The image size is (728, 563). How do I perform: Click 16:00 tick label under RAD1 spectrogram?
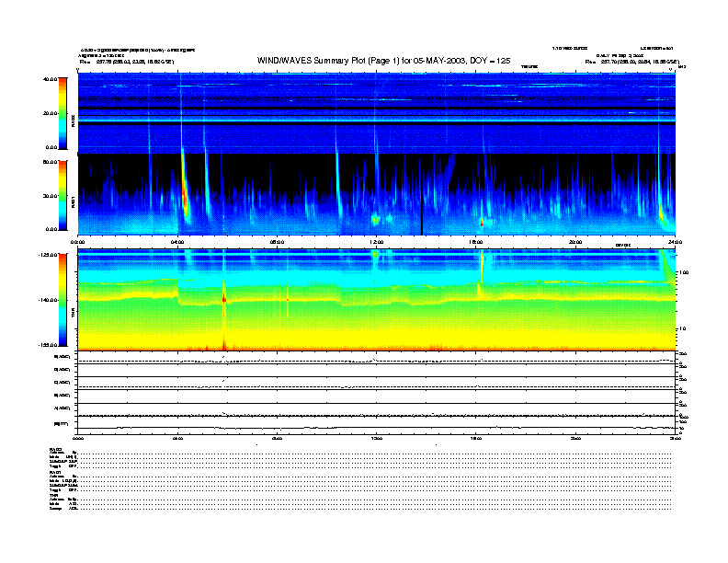point(476,242)
